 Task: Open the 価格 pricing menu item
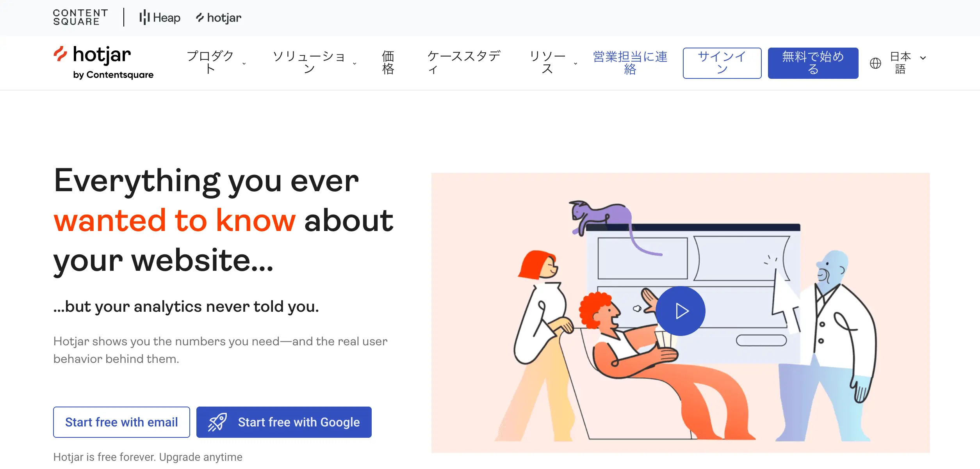(x=388, y=63)
